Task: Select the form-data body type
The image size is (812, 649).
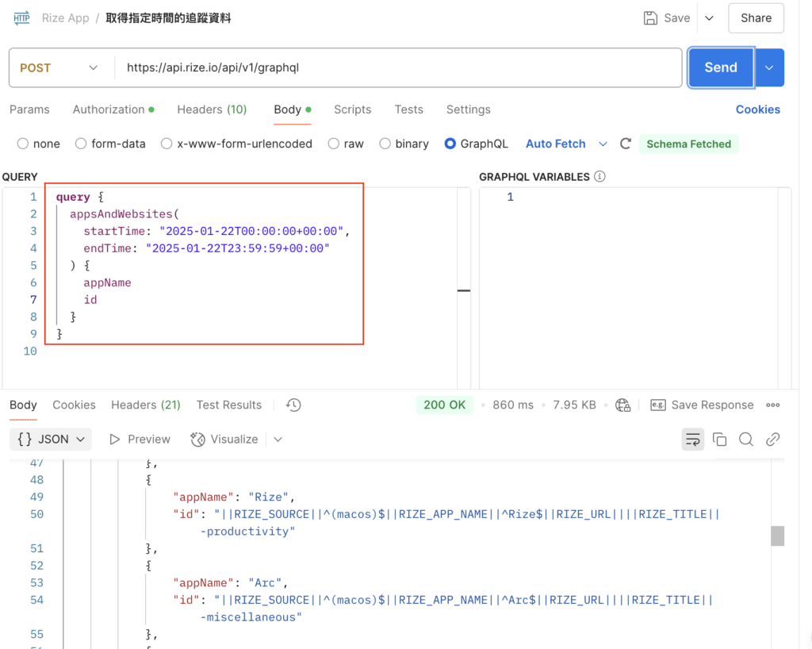Action: point(81,144)
